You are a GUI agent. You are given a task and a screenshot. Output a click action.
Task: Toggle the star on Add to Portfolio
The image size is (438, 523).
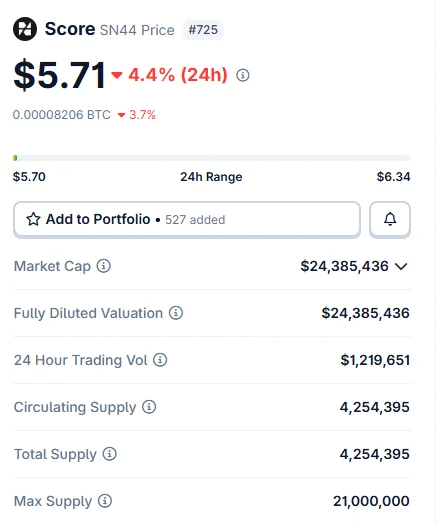[x=33, y=220]
